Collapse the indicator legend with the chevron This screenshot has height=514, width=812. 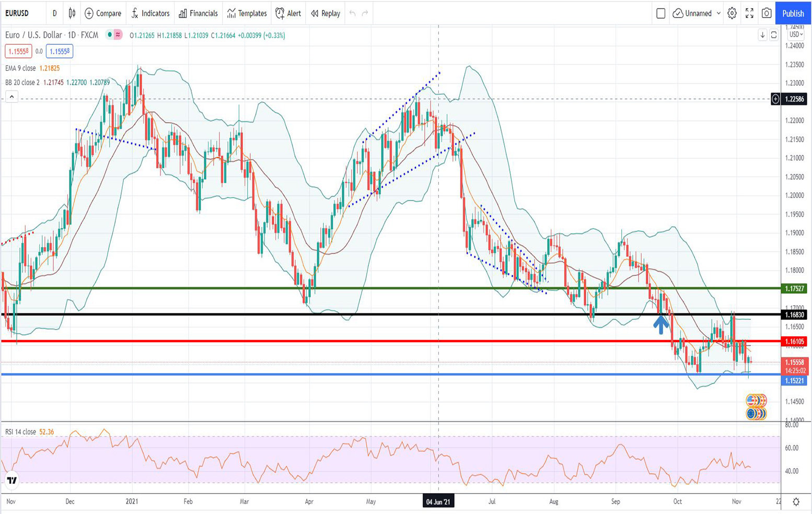pos(11,97)
